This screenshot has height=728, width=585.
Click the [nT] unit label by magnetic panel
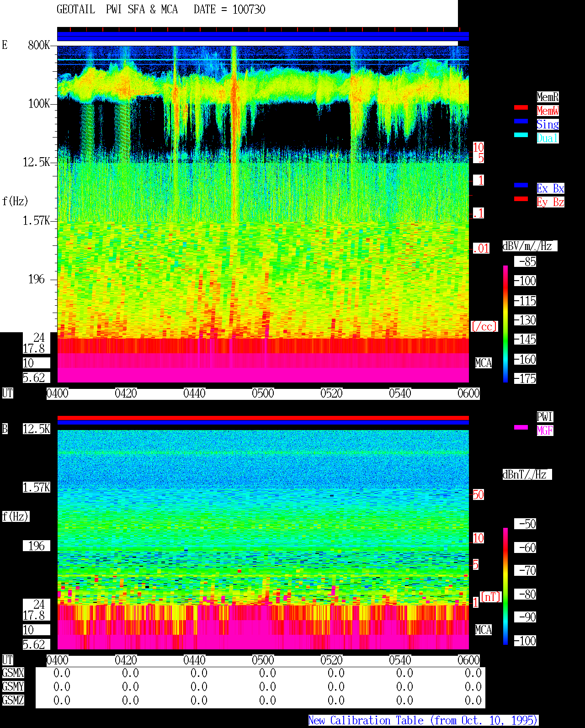491,597
